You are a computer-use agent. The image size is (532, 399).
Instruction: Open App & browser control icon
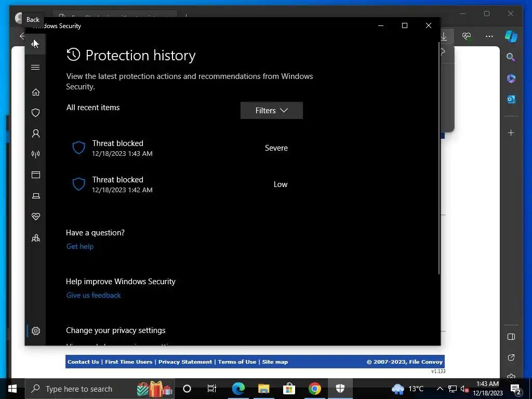pos(36,175)
